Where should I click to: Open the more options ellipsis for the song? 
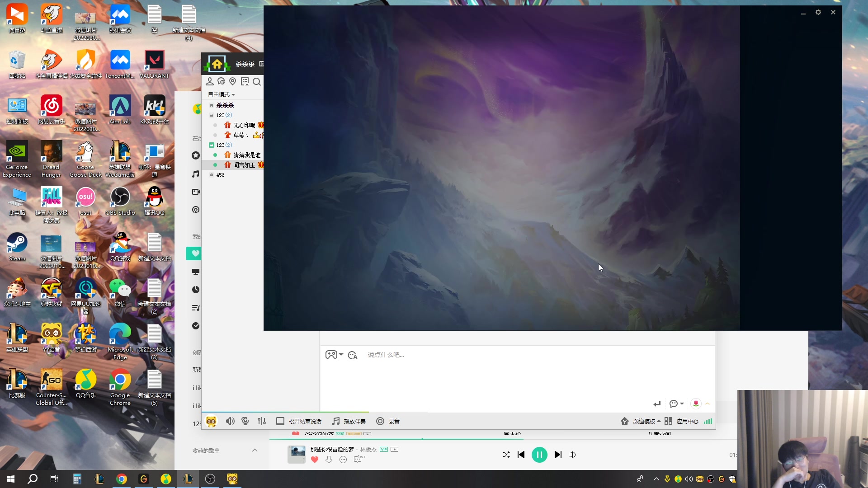(343, 460)
